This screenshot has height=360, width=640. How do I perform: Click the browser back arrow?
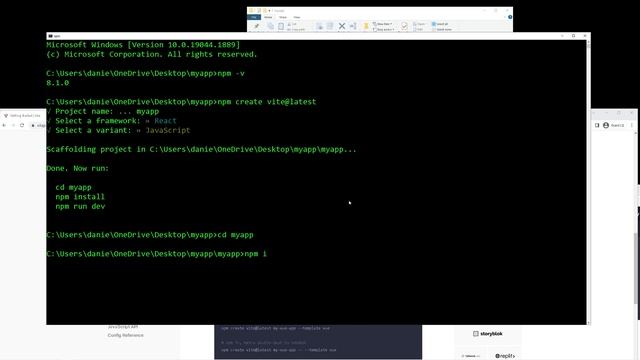(4, 125)
